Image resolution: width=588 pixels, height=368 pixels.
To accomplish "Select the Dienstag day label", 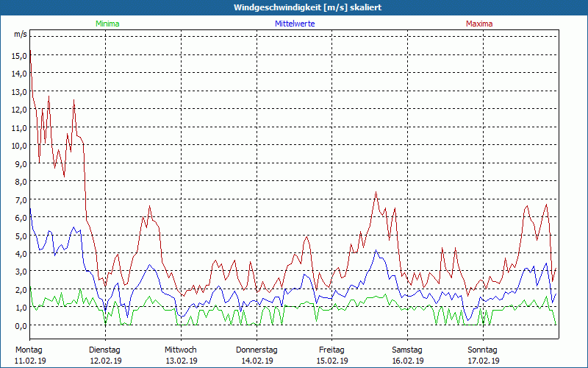I will pos(104,350).
